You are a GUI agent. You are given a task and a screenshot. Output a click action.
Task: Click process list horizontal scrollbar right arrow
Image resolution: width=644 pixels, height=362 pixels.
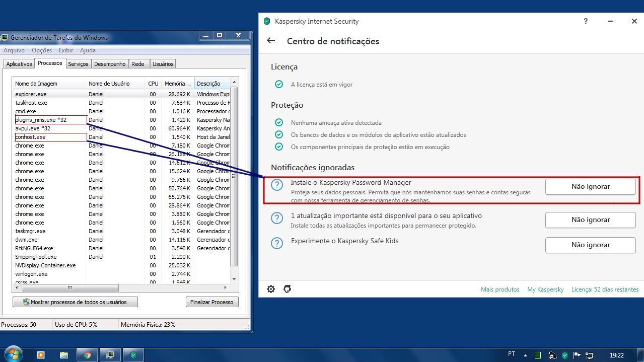(x=225, y=287)
